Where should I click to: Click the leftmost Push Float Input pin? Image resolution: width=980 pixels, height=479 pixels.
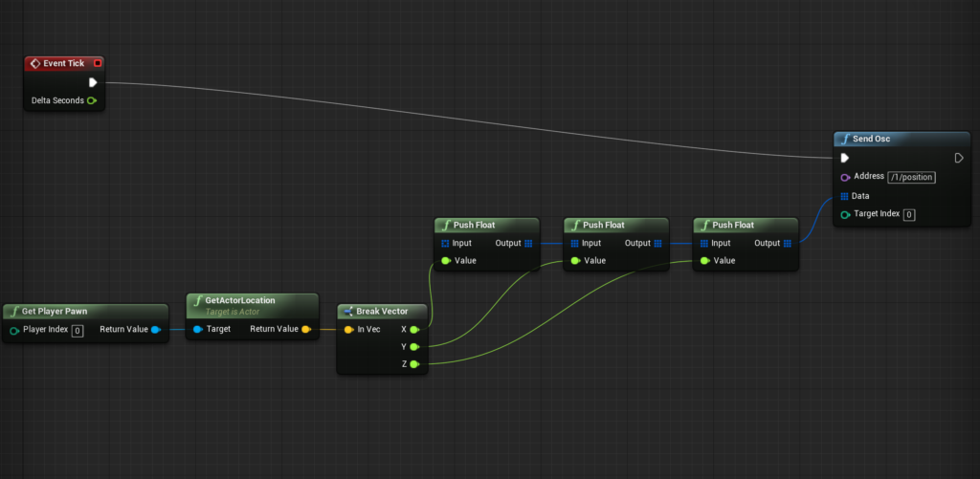tap(445, 243)
